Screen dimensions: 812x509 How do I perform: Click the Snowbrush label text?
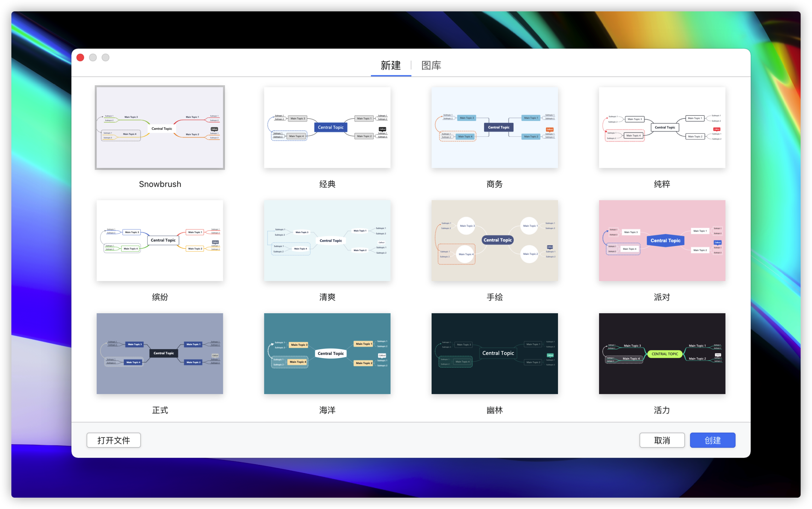(160, 184)
